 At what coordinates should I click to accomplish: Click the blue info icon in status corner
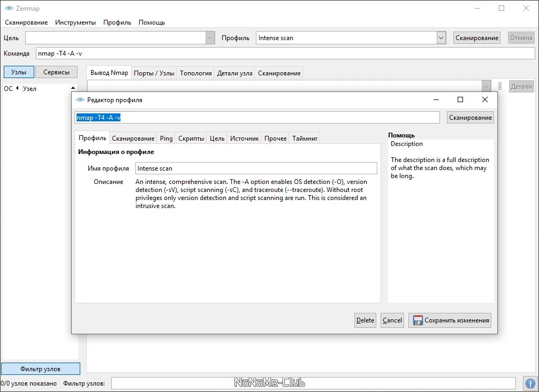[530, 383]
